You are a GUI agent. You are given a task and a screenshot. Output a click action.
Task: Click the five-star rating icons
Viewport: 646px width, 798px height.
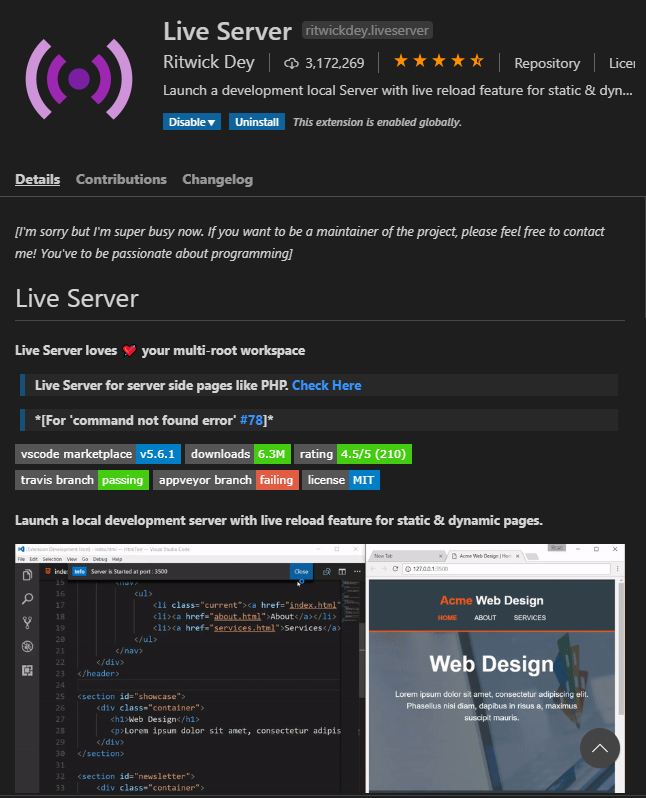439,62
